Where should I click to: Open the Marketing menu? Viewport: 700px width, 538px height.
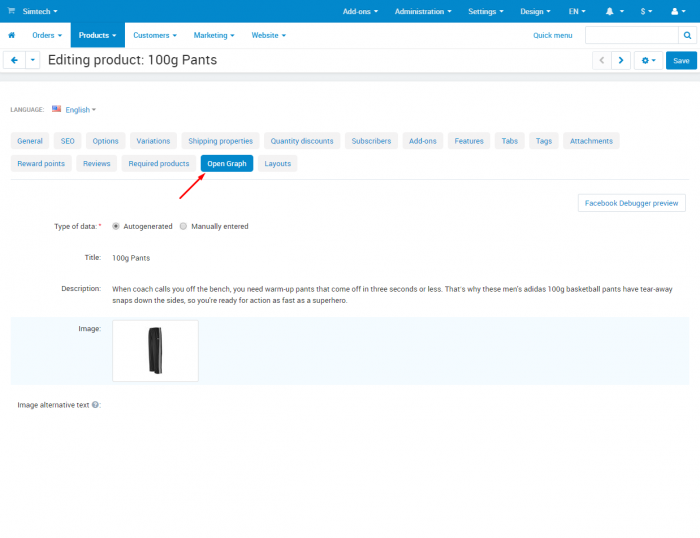214,35
